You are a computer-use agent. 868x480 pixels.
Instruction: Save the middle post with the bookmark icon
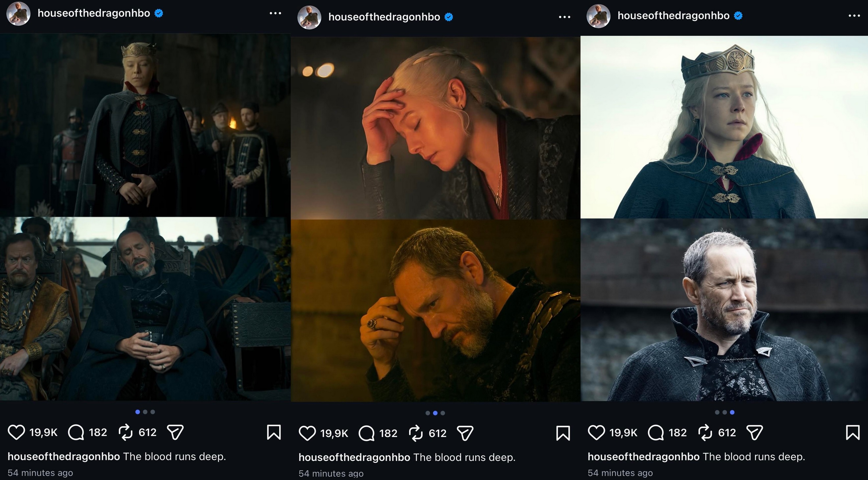[563, 433]
